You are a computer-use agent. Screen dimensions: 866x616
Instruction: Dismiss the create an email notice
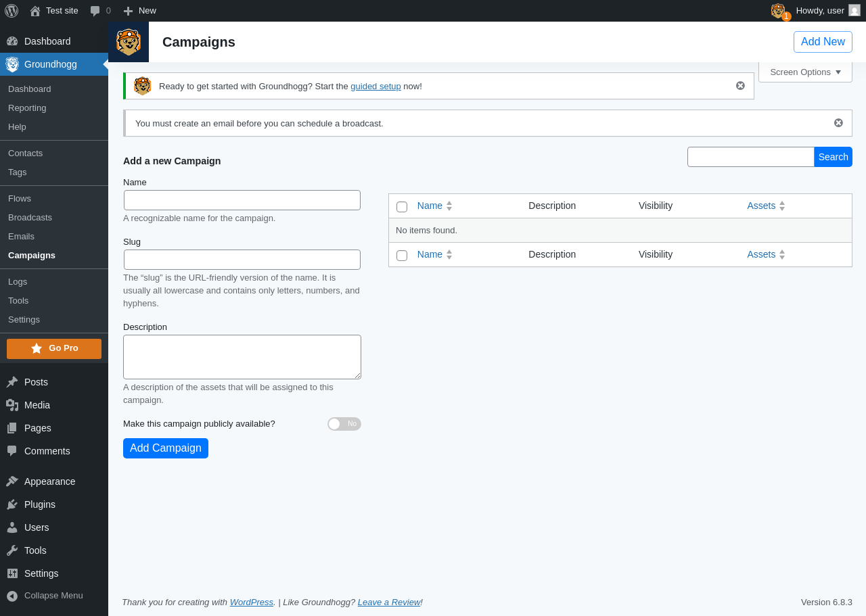click(838, 123)
